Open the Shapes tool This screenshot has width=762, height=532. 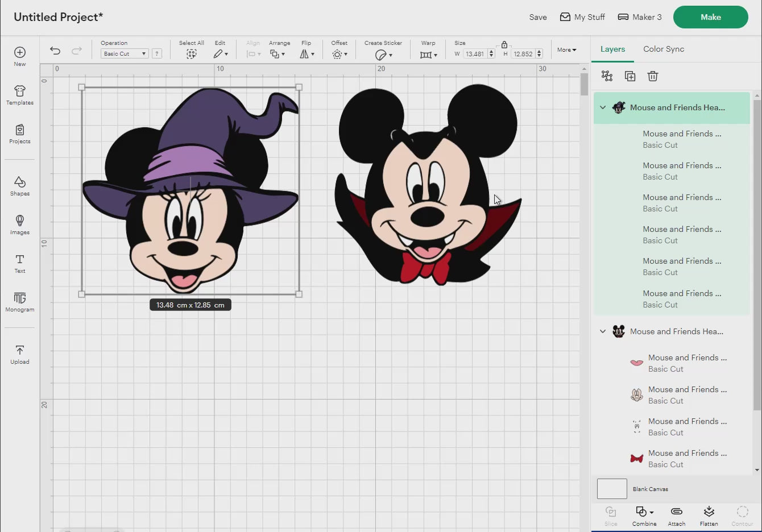(20, 186)
